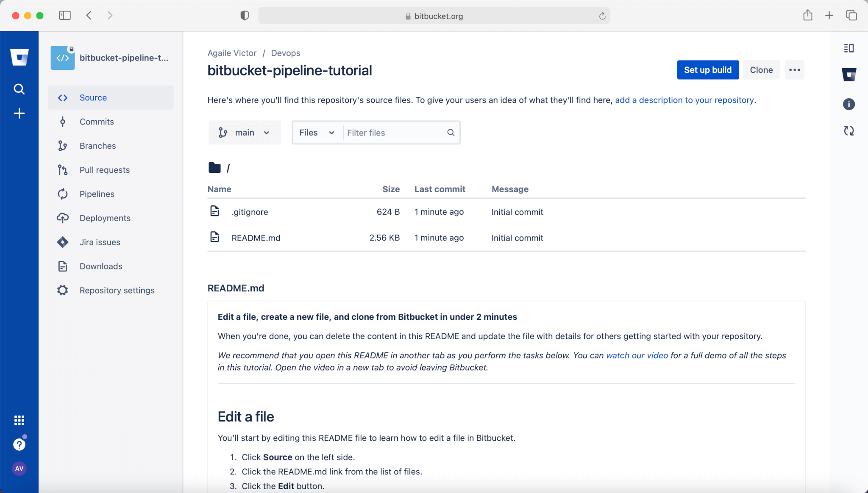
Task: Expand the main branch dropdown
Action: click(x=245, y=133)
